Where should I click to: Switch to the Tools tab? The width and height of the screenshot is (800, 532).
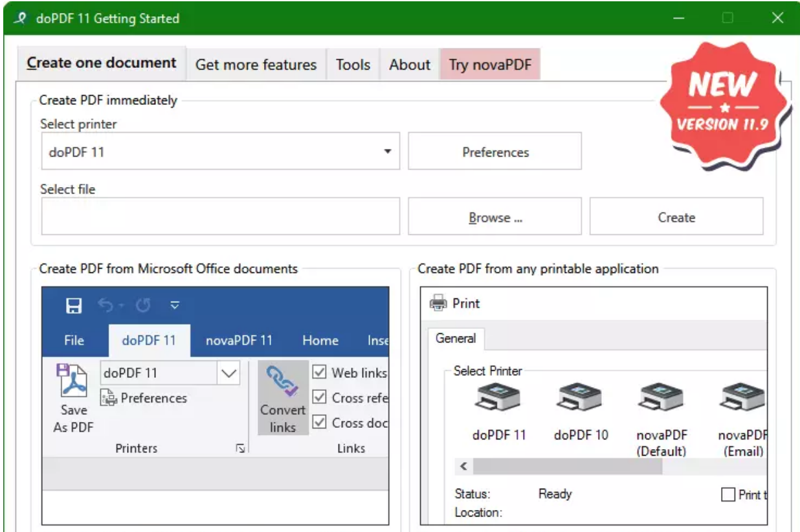pyautogui.click(x=352, y=64)
